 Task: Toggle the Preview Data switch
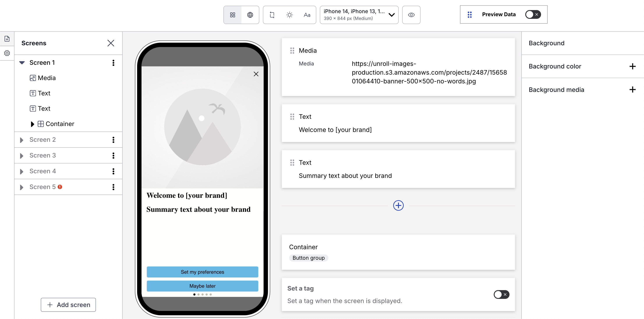point(533,14)
